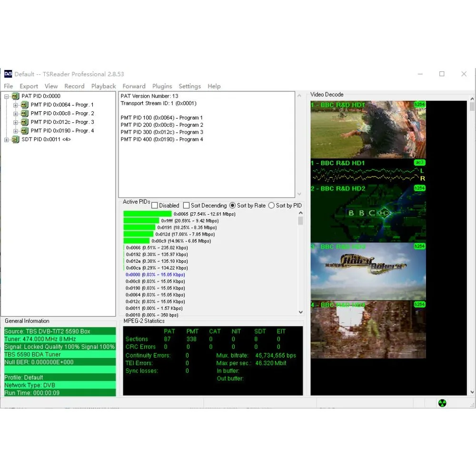476x476 pixels.
Task: Click Source: TBS DVB-T/T2 5590 Box row
Action: (x=60, y=331)
